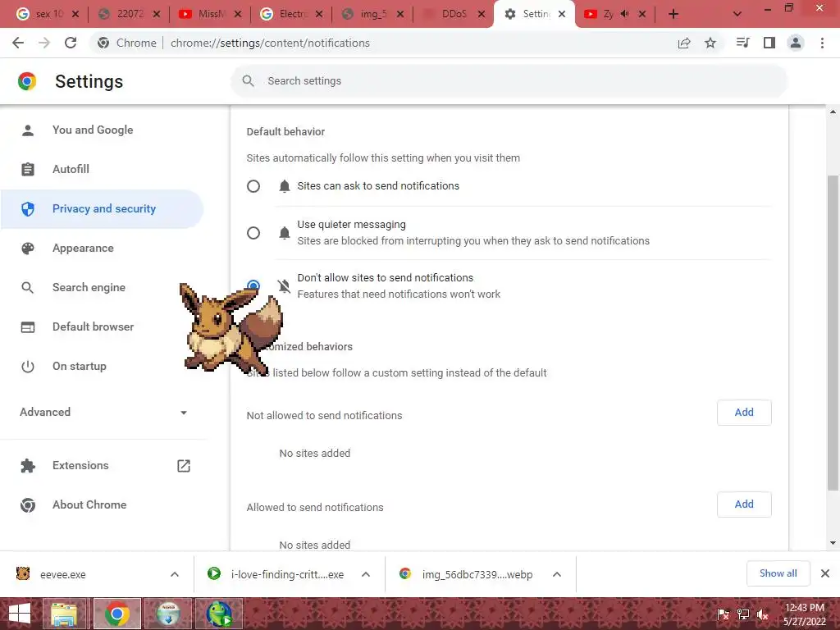Select Use quieter messaging option
The height and width of the screenshot is (630, 840).
(253, 233)
